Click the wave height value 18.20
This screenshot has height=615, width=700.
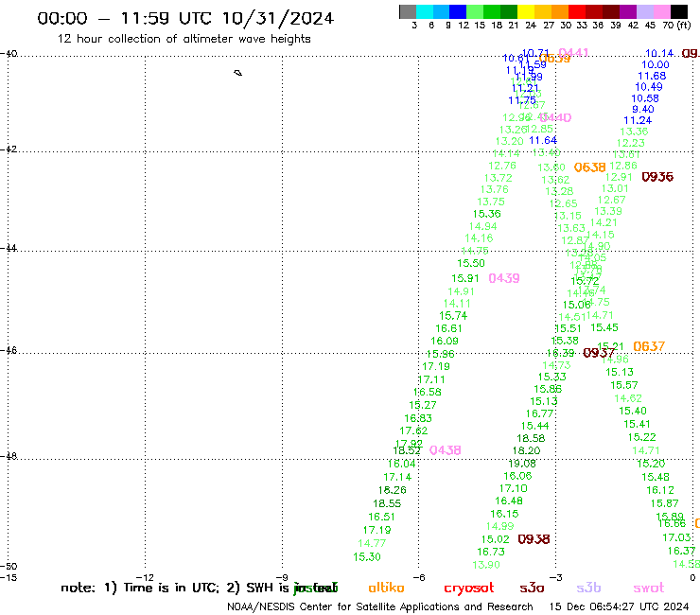point(526,450)
